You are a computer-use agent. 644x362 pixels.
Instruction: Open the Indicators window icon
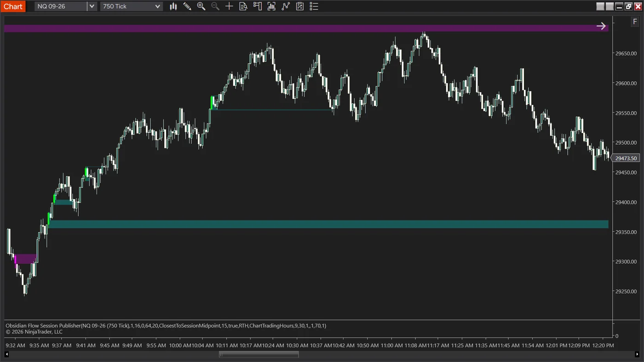[271, 6]
